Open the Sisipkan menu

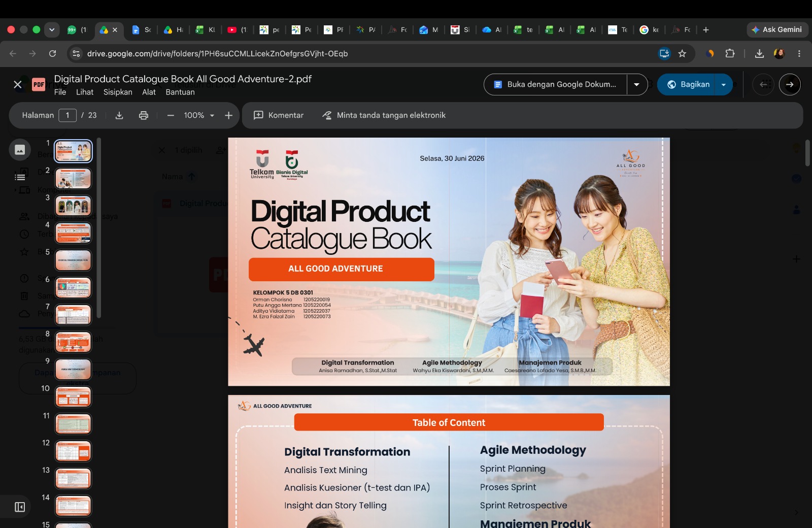(118, 92)
